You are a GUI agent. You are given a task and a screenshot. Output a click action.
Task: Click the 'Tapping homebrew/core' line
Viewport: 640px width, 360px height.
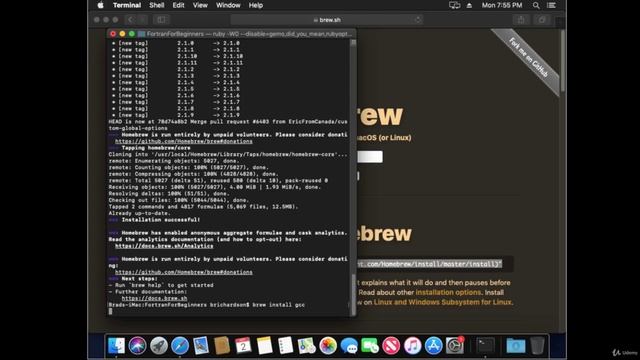click(156, 148)
